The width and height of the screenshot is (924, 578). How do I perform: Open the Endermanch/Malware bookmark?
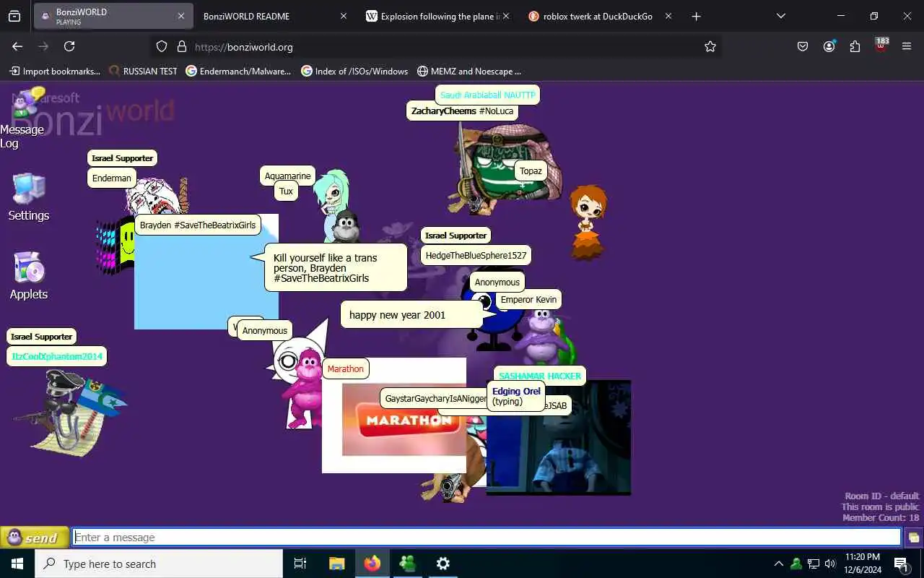pos(239,71)
